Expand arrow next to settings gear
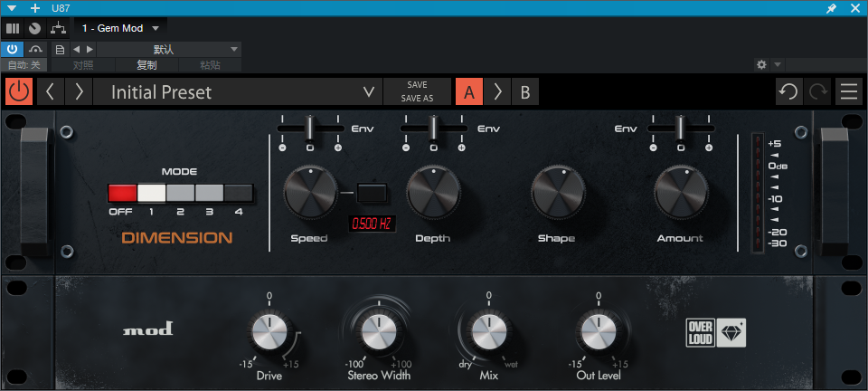This screenshot has width=868, height=391. 778,65
